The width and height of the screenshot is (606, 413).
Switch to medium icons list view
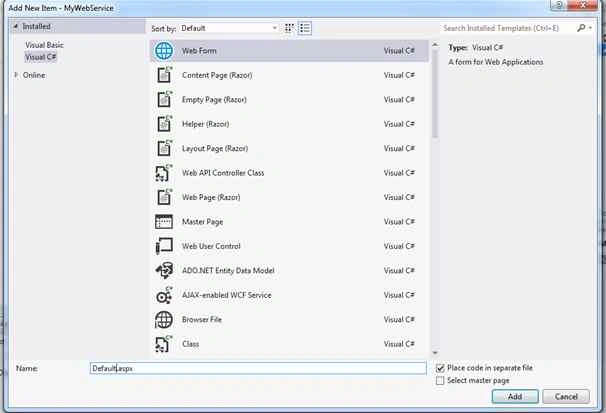[305, 28]
